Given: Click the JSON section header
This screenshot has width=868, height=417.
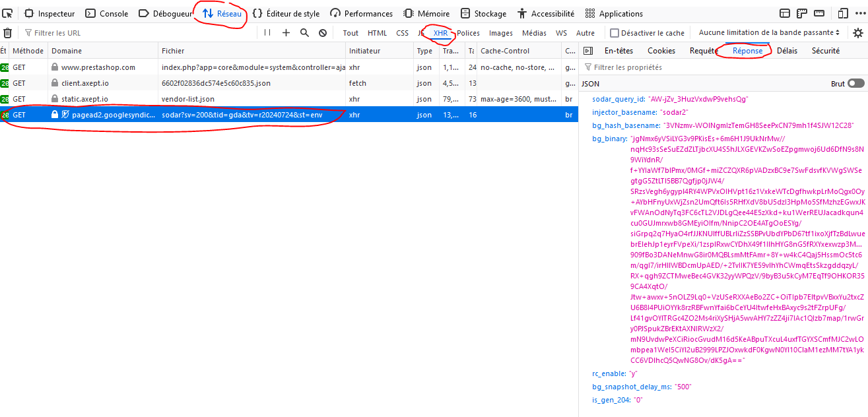Looking at the screenshot, I should pyautogui.click(x=591, y=84).
